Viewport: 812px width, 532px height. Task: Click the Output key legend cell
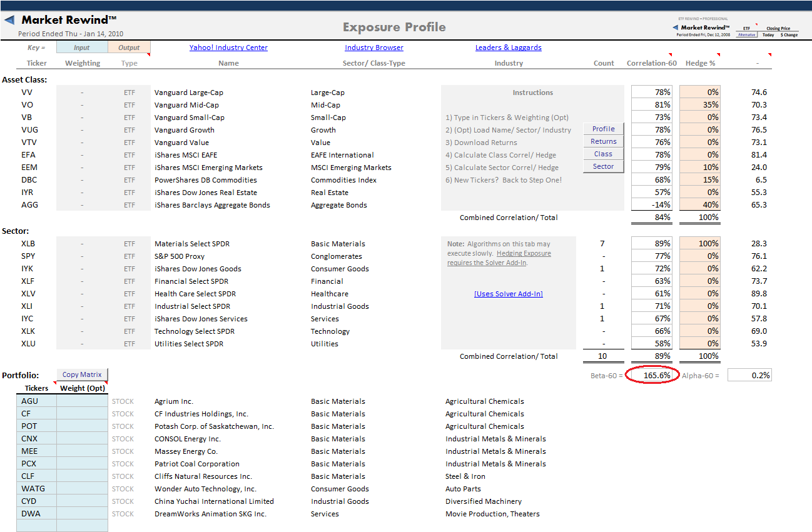pyautogui.click(x=129, y=48)
